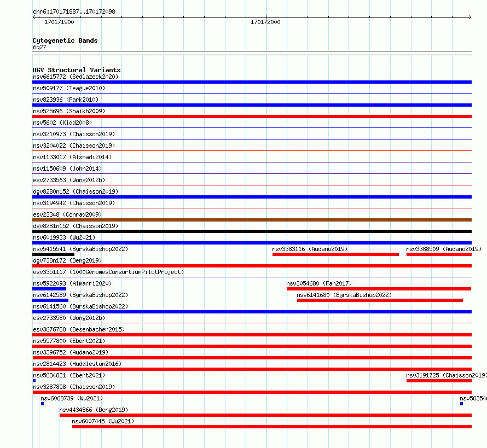This screenshot has width=487, height=448.
Task: Open esv3351117 1000GenomesConsortiumPilotProject variant
Action: [108, 272]
